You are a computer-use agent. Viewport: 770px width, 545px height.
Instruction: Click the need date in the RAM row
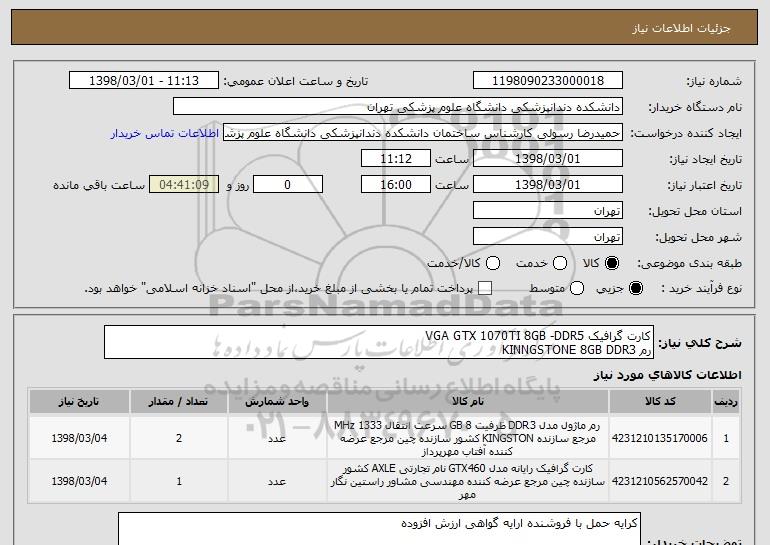click(x=79, y=438)
